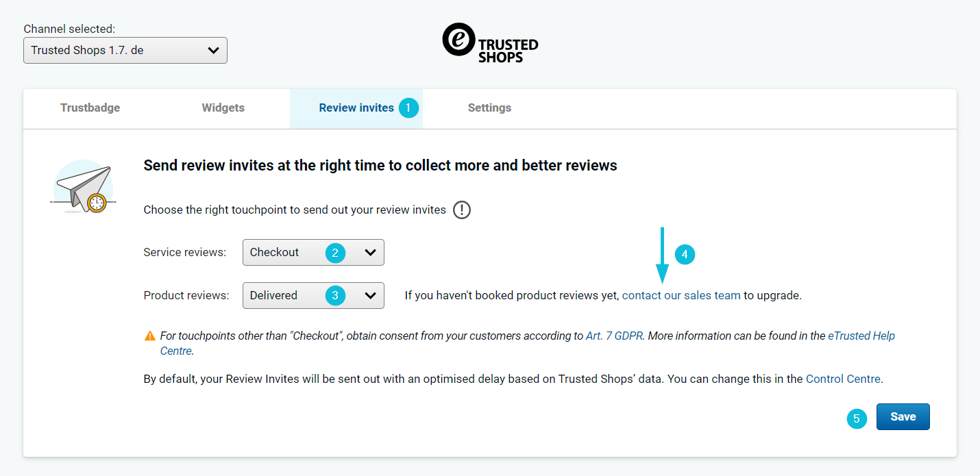Viewport: 980px width, 476px height.
Task: Click numbered marker 1 on Review invites tab
Action: tap(408, 108)
